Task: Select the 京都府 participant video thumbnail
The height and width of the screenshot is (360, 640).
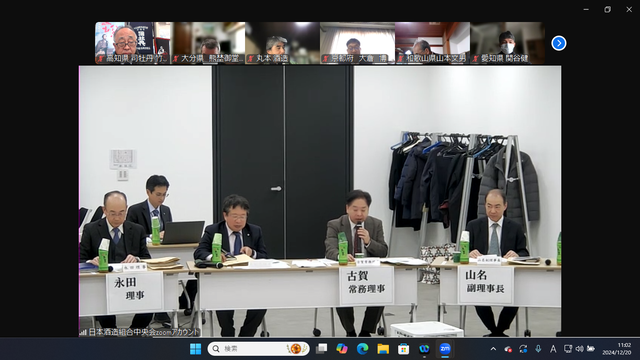Action: (358, 43)
